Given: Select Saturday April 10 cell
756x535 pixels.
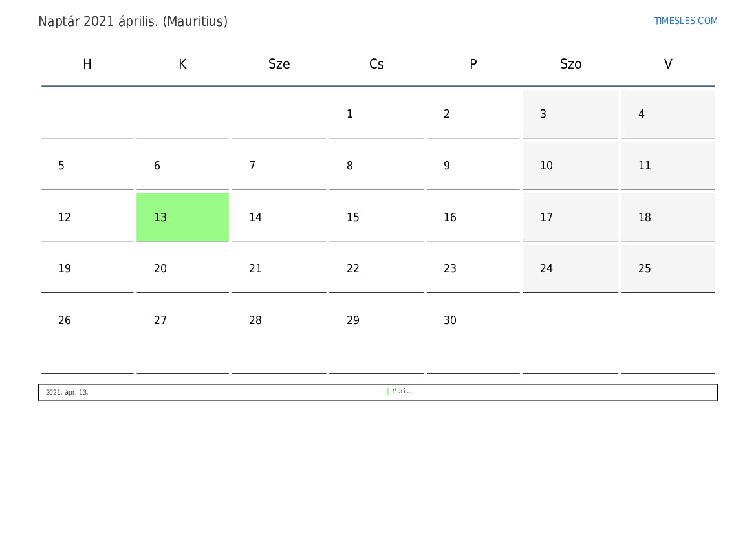Looking at the screenshot, I should 570,166.
